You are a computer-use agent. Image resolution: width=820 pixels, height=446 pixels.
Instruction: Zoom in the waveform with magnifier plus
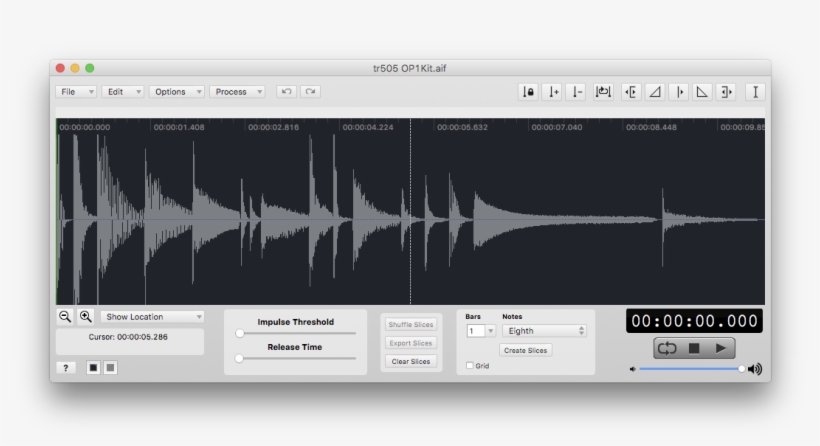pos(86,316)
